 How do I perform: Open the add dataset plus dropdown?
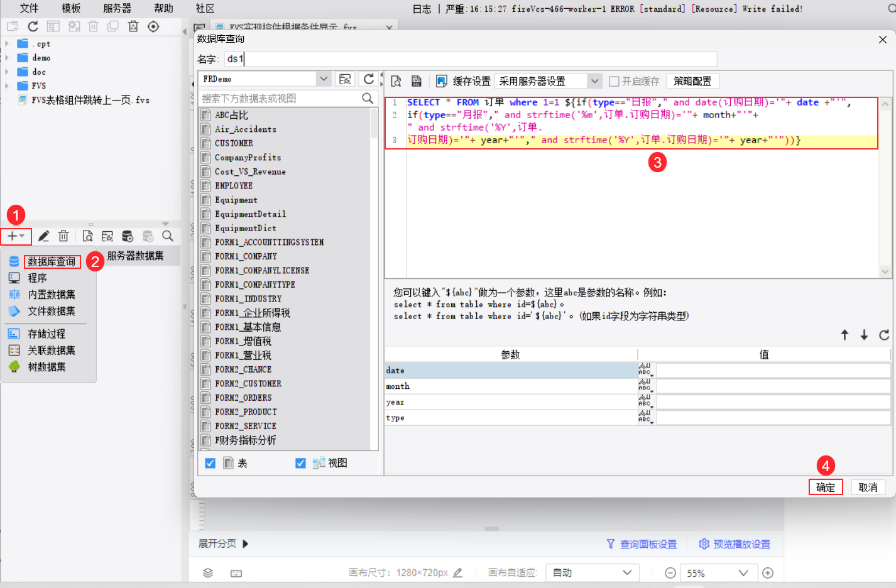tap(16, 236)
